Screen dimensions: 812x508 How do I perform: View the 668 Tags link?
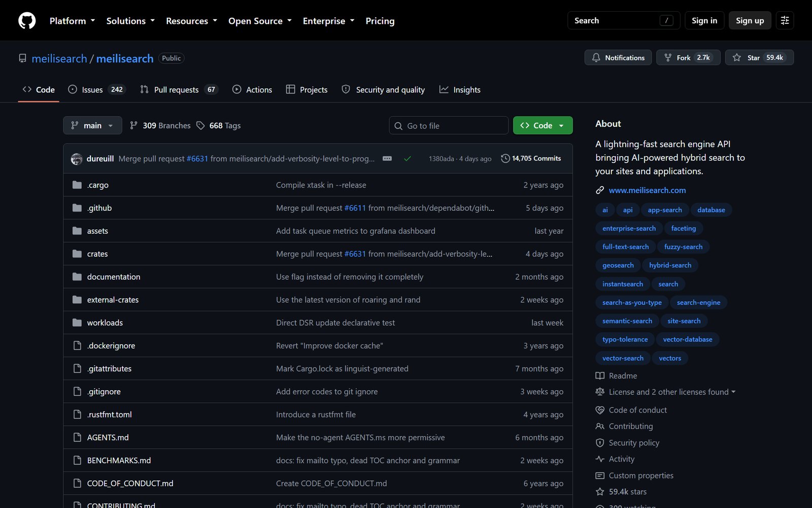pyautogui.click(x=219, y=125)
